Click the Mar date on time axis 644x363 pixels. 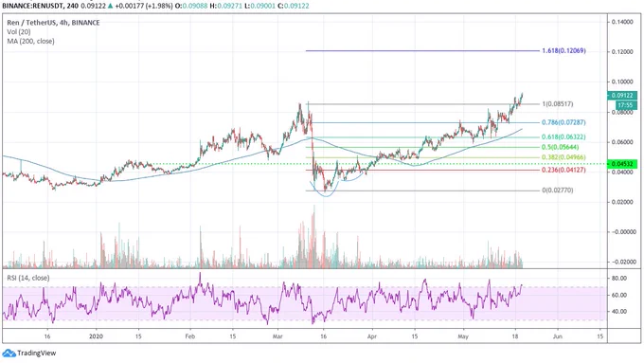[x=277, y=336]
